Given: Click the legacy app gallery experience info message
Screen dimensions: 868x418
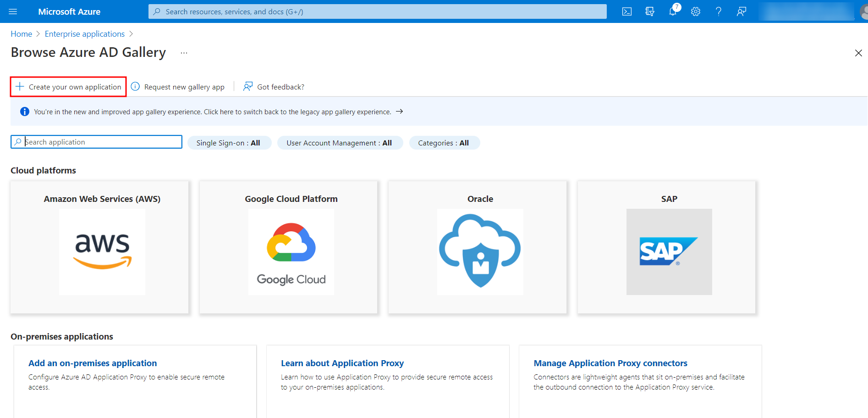Looking at the screenshot, I should point(213,111).
